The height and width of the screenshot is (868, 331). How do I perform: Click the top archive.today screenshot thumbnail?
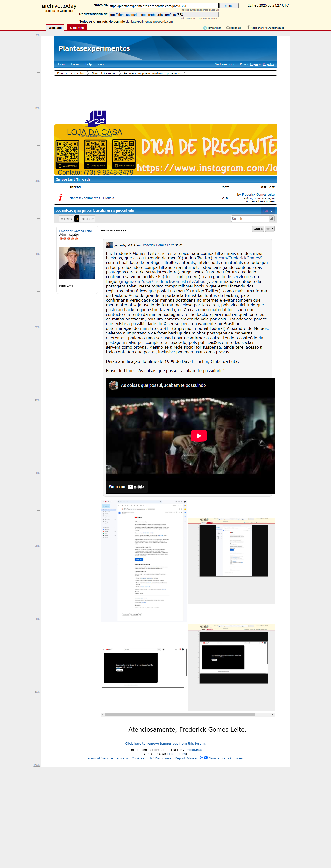pos(231,561)
